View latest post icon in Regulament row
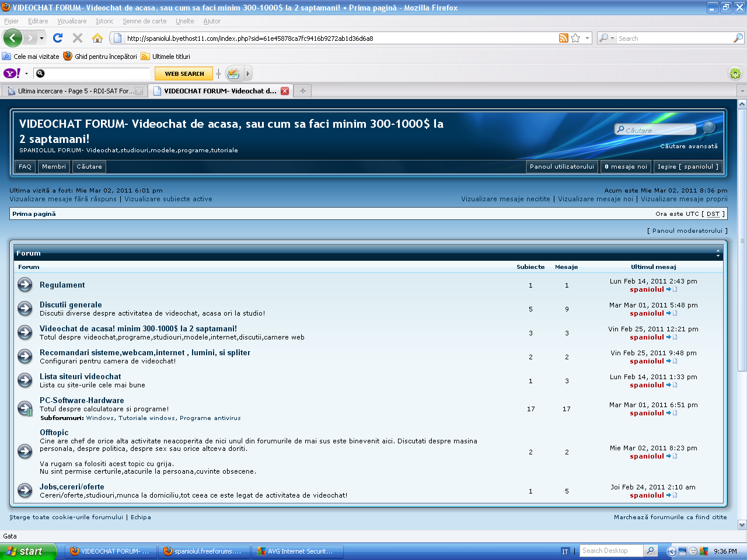 pyautogui.click(x=672, y=289)
